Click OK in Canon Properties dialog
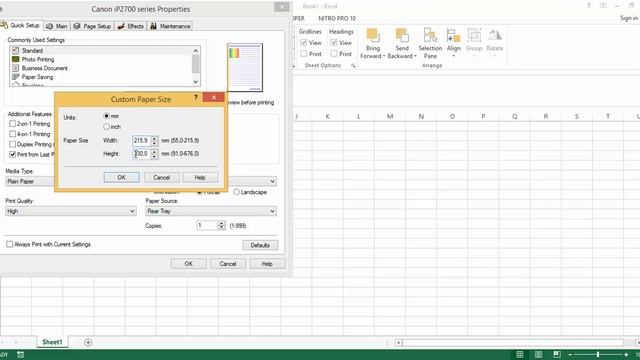Viewport: 640px width, 360px height. click(x=189, y=264)
